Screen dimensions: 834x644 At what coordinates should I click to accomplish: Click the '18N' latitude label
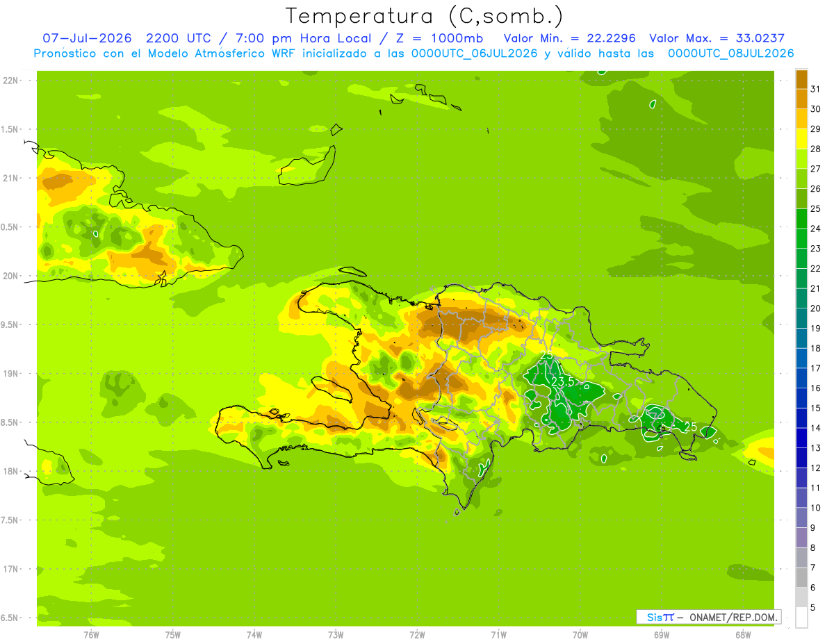coord(10,471)
